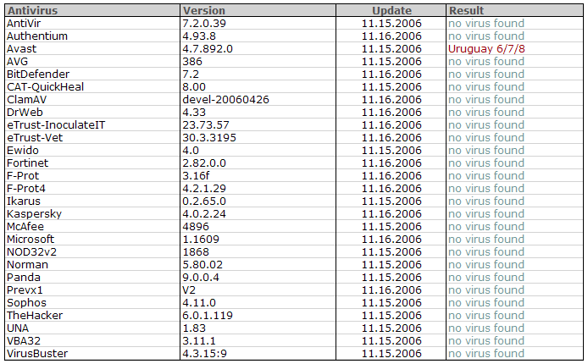Select the McAfee row name

coord(25,227)
